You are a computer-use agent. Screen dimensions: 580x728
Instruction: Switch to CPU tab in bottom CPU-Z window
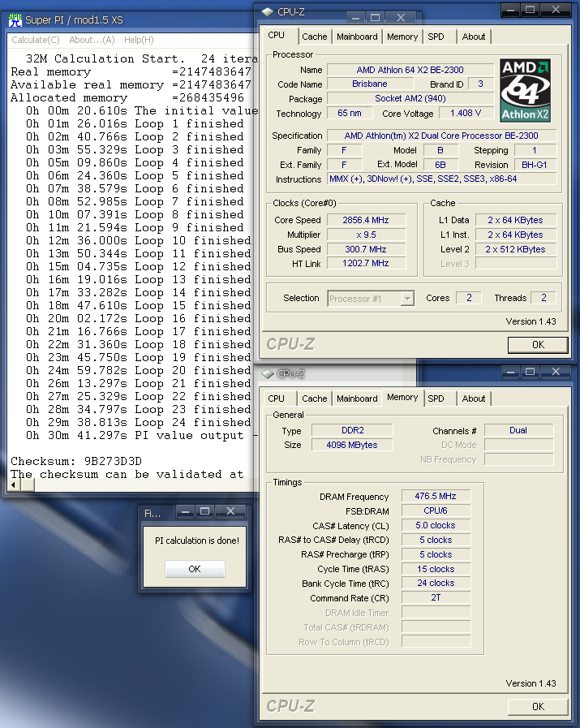click(279, 398)
